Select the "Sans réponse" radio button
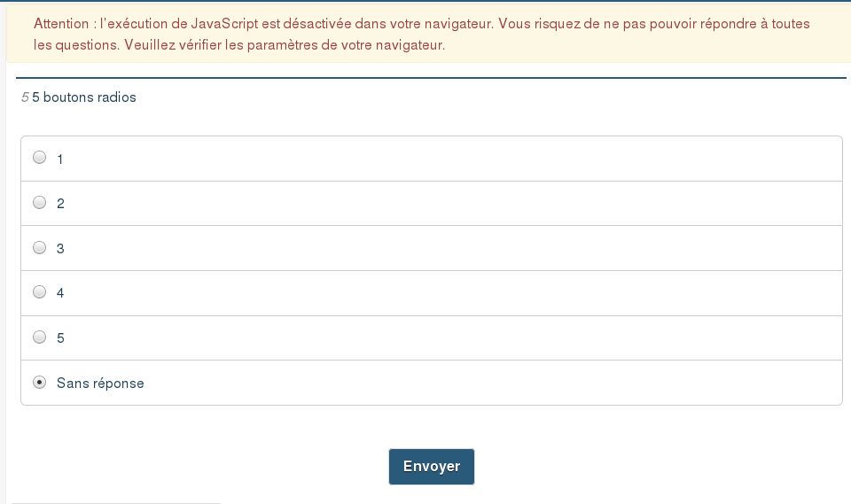This screenshot has width=851, height=504. (x=39, y=383)
